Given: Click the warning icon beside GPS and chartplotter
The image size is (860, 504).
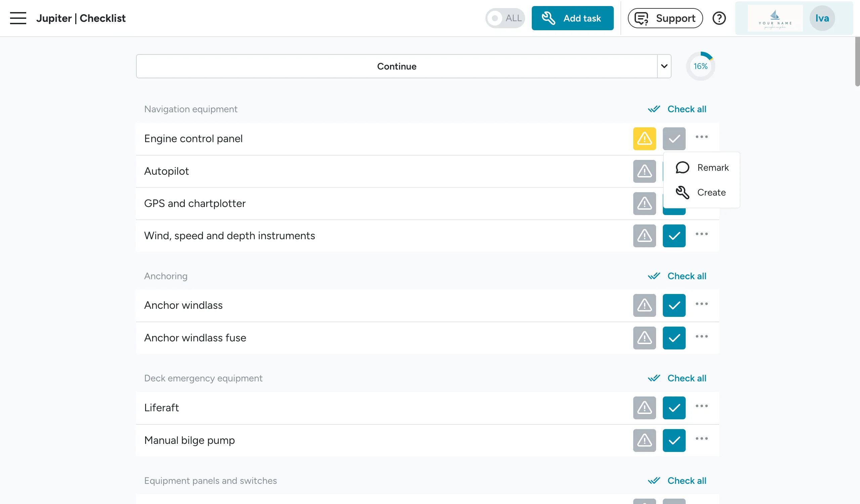Looking at the screenshot, I should pos(644,203).
